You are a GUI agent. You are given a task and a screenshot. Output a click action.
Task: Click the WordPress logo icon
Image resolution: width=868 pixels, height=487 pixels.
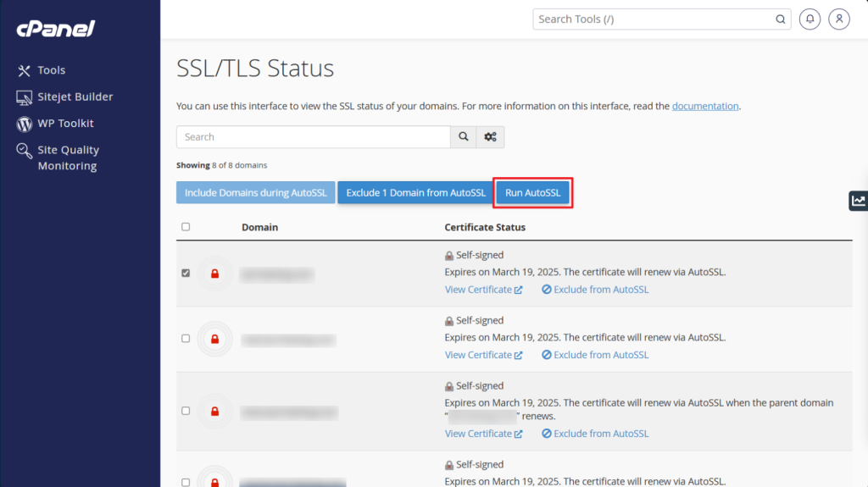[24, 124]
